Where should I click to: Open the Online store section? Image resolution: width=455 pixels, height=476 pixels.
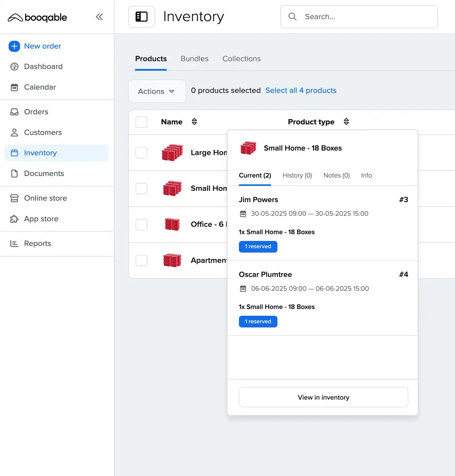click(45, 198)
